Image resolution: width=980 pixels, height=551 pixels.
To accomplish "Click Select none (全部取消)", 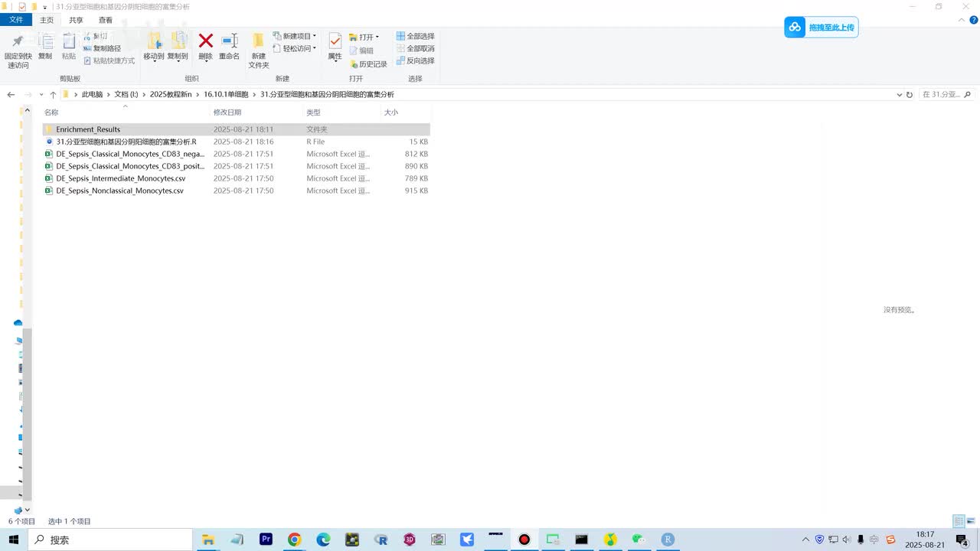I will pos(415,48).
